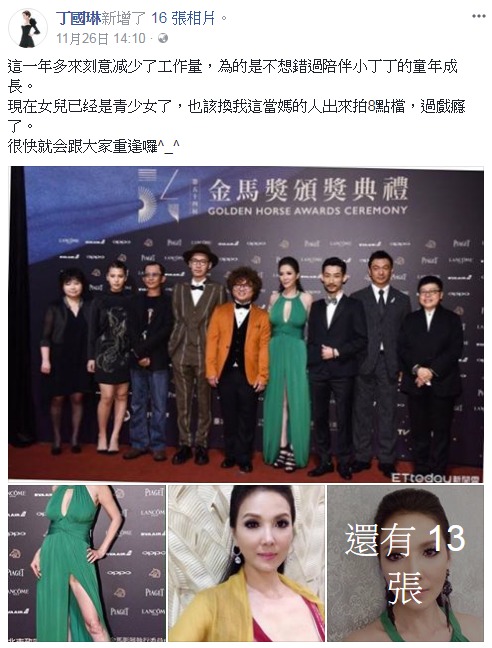Open 丁國琳 profile picture avatar
The height and width of the screenshot is (648, 492).
pos(28,28)
